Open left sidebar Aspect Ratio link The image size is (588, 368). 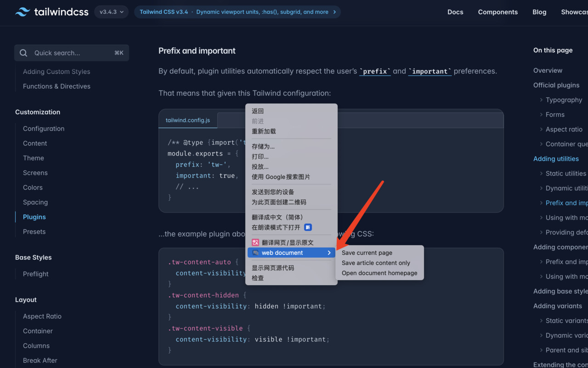pos(42,316)
